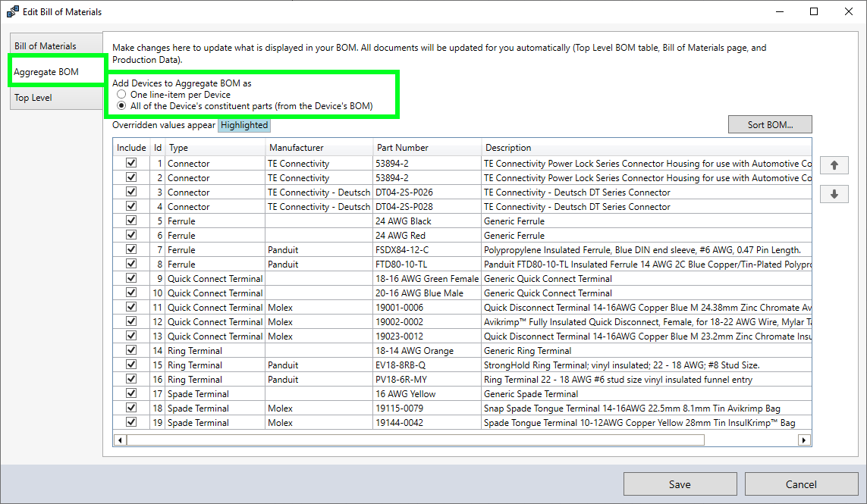Screen dimensions: 867x504
Task: Select Molex part 19144-0042 cell
Action: click(427, 422)
